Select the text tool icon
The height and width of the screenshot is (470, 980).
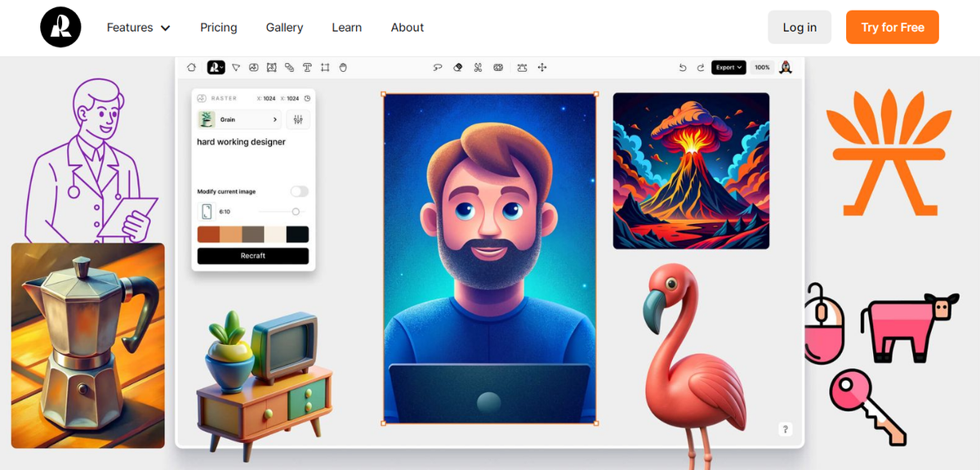coord(307,67)
